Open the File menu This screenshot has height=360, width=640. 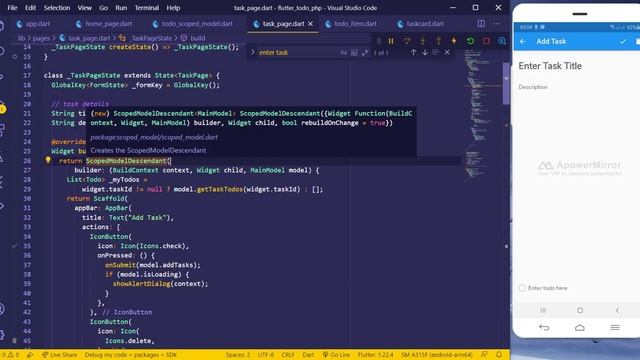pos(12,8)
